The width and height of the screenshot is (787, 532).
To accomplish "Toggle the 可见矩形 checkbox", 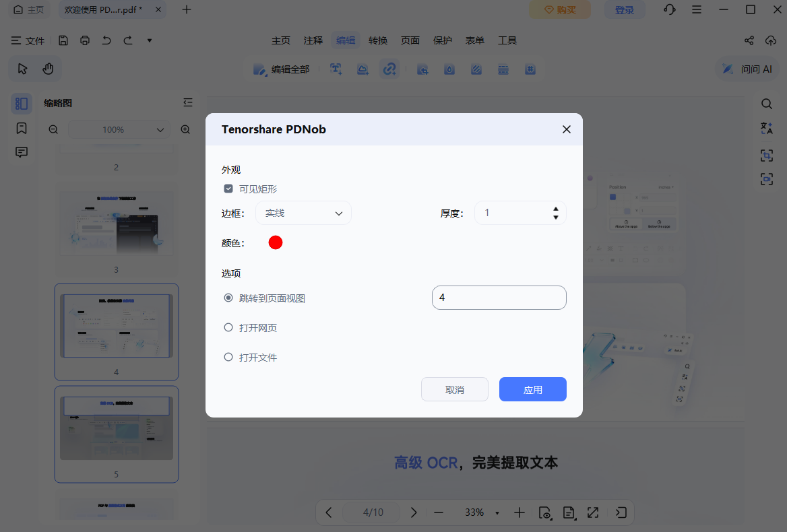I will coord(228,189).
